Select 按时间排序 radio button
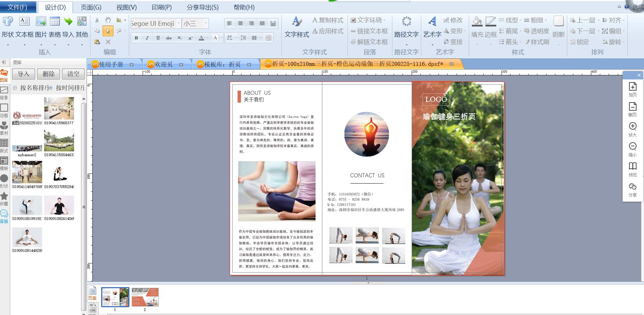The height and width of the screenshot is (315, 644). click(51, 88)
